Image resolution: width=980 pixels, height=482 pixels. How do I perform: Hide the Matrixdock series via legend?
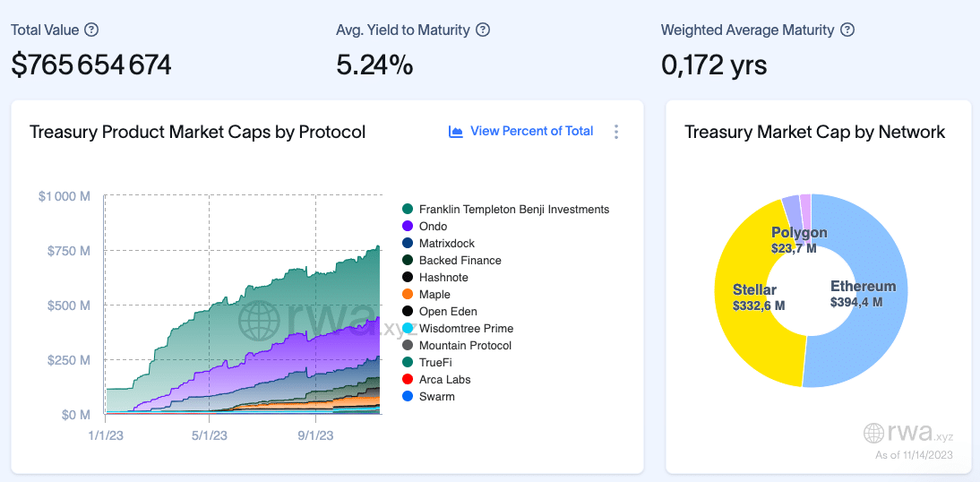(446, 244)
